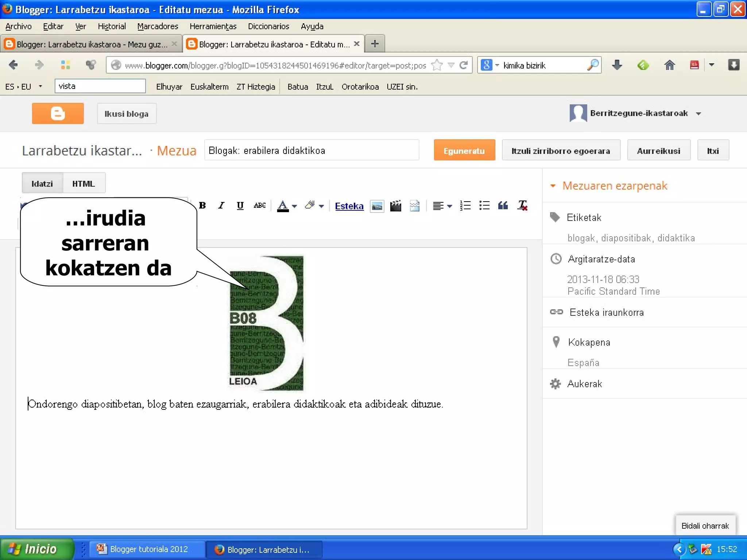Click the Insert jump break icon
This screenshot has width=747, height=560.
415,206
